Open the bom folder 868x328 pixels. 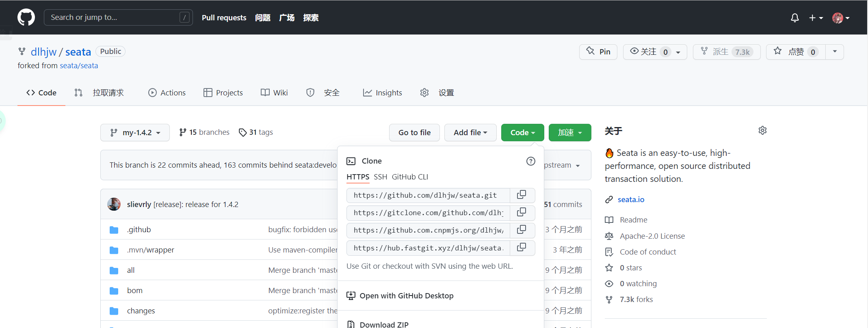click(x=135, y=291)
